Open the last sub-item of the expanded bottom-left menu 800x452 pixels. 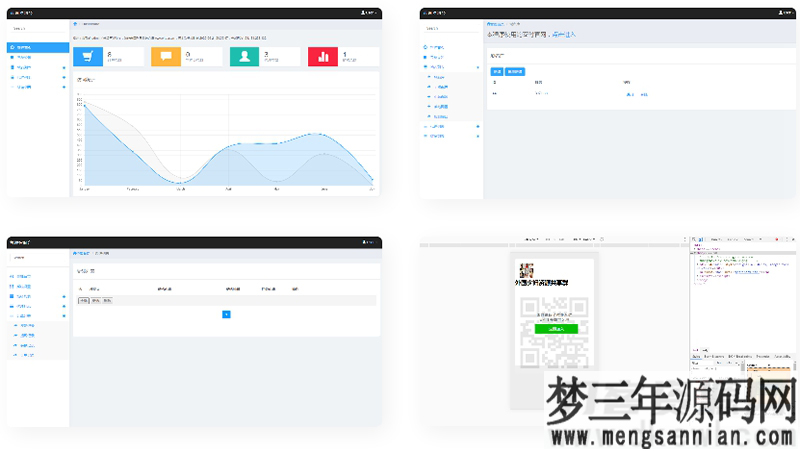pos(25,355)
